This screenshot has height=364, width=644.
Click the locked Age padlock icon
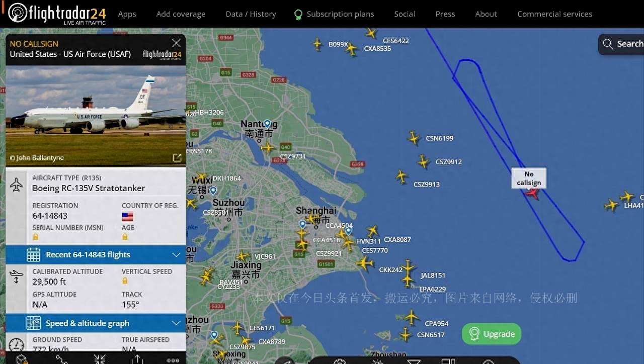(125, 237)
